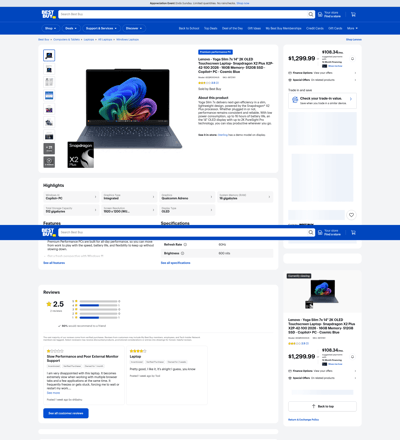The width and height of the screenshot is (400, 440).
Task: Click the Back to top button
Action: [322, 406]
